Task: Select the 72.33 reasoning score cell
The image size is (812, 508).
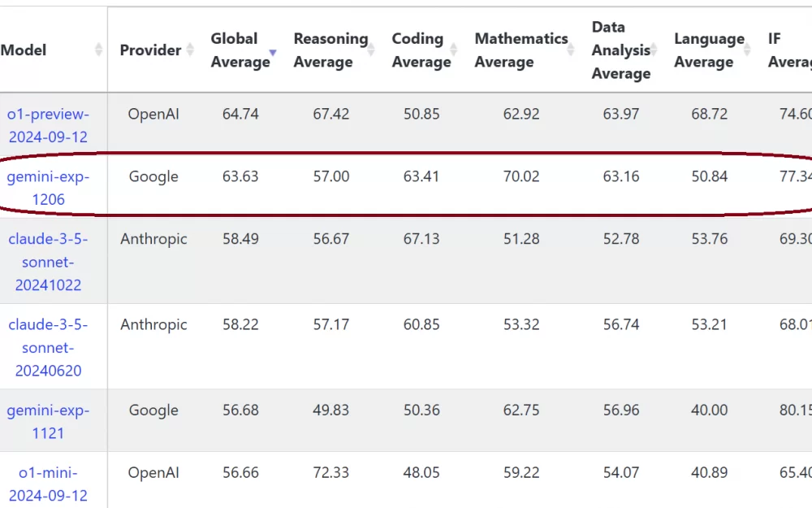Action: coord(331,472)
